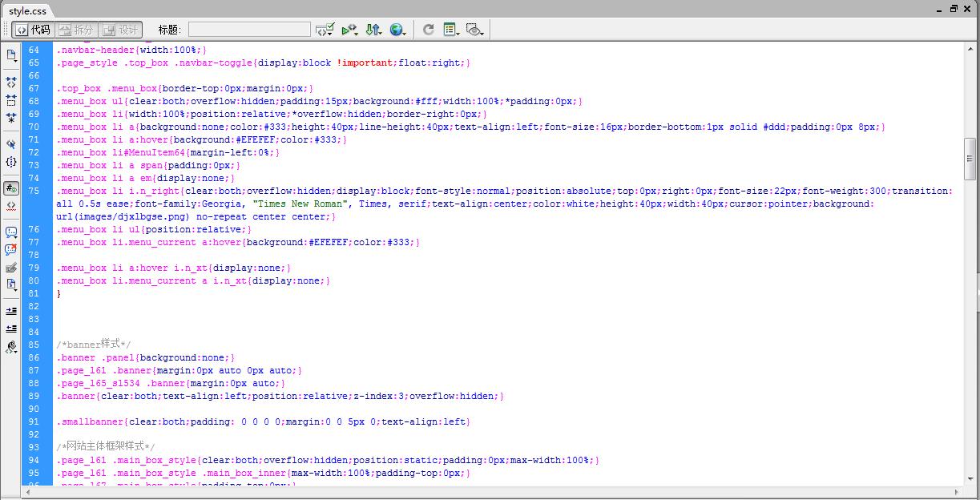Outdent the selected code
The width and height of the screenshot is (980, 500).
11,329
